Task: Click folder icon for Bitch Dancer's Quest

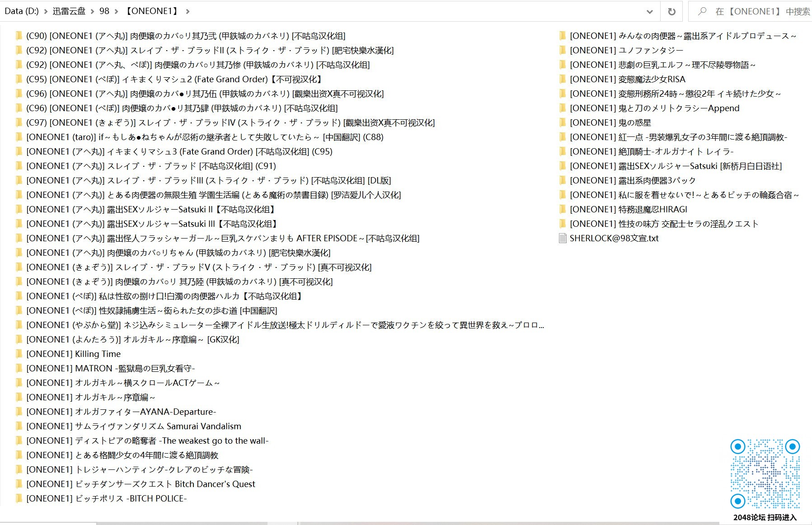Action: point(19,484)
